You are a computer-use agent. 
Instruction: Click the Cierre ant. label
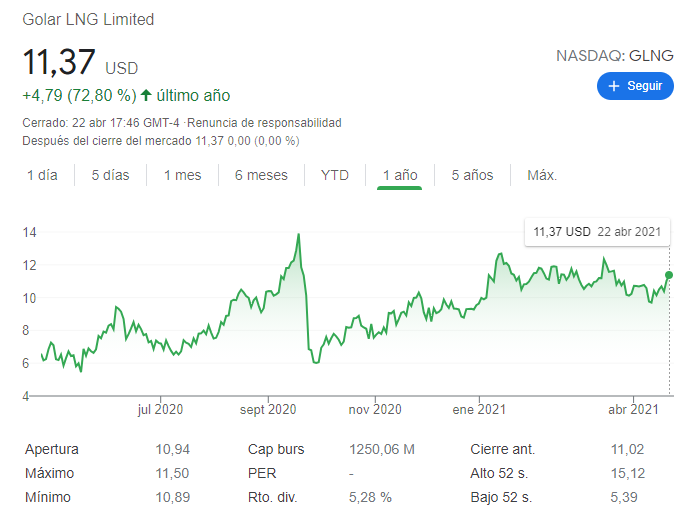click(503, 449)
